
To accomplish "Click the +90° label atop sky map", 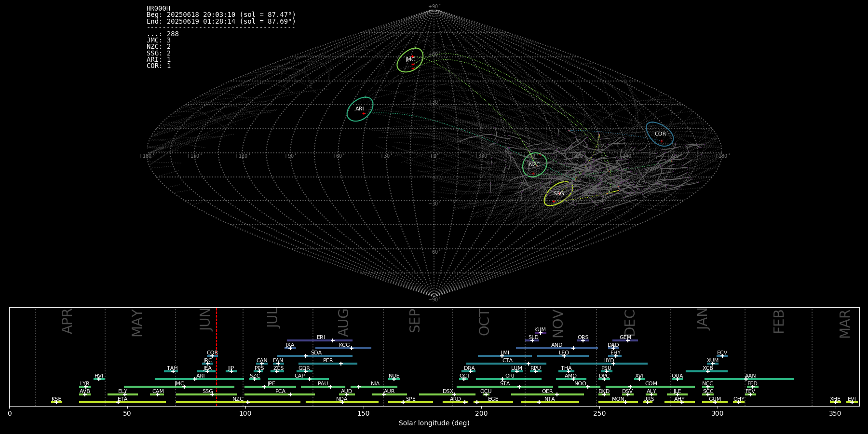I will coord(434,7).
